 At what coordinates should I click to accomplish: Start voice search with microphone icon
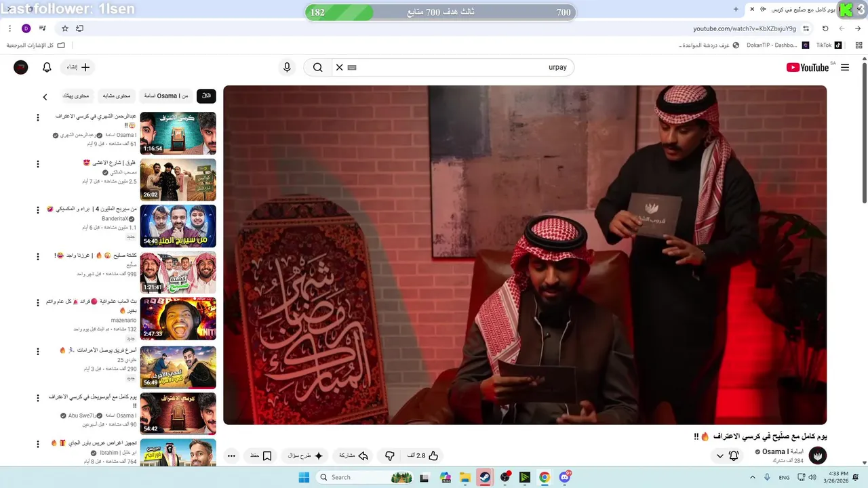287,67
